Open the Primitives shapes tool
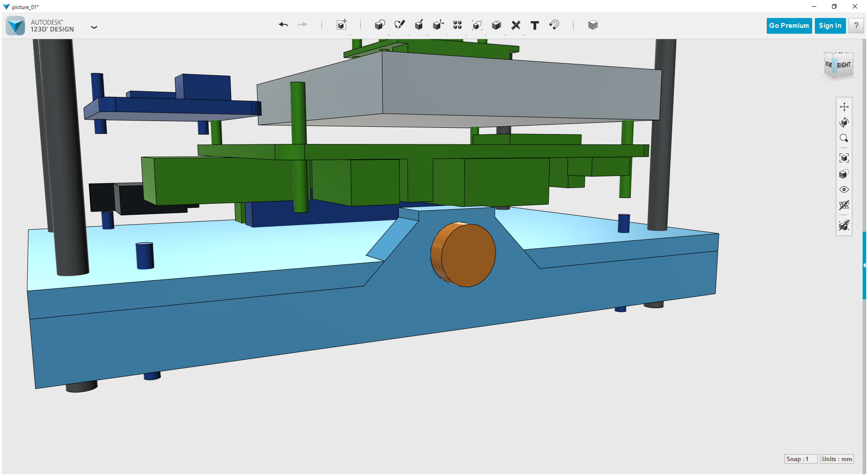This screenshot has height=476, width=868. tap(380, 25)
